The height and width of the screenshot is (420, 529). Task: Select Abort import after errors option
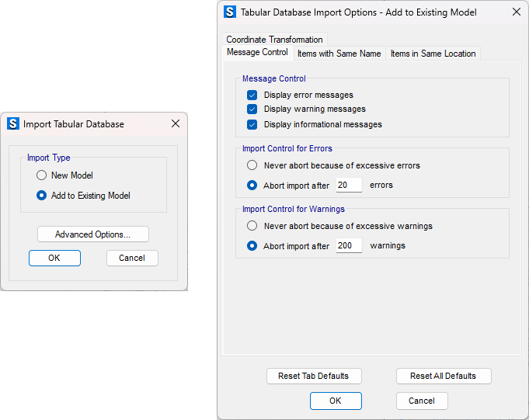(252, 185)
